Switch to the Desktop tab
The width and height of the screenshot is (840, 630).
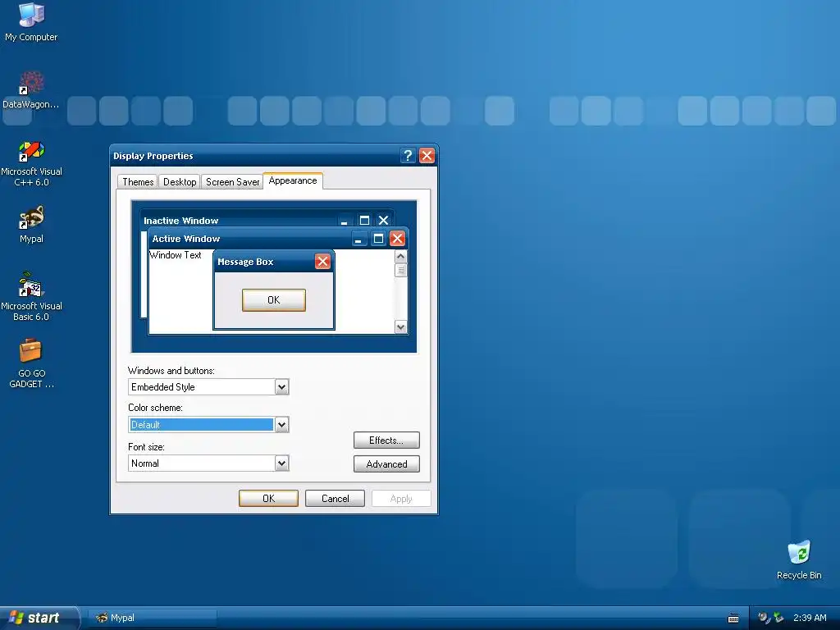click(180, 181)
